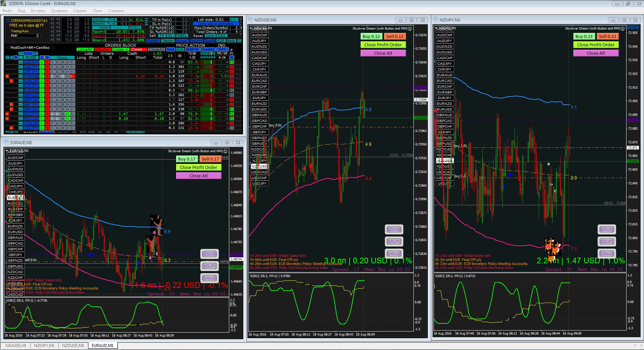The height and width of the screenshot is (350, 644).
Task: Click the rounded NZDJPY button in NZDUSD chart
Action: 394,242
